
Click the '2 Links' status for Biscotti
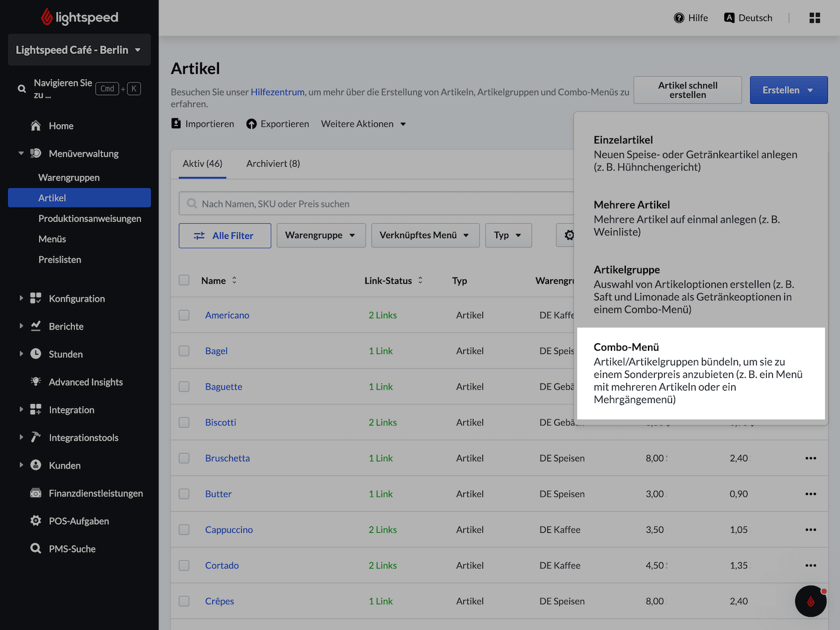click(x=383, y=422)
